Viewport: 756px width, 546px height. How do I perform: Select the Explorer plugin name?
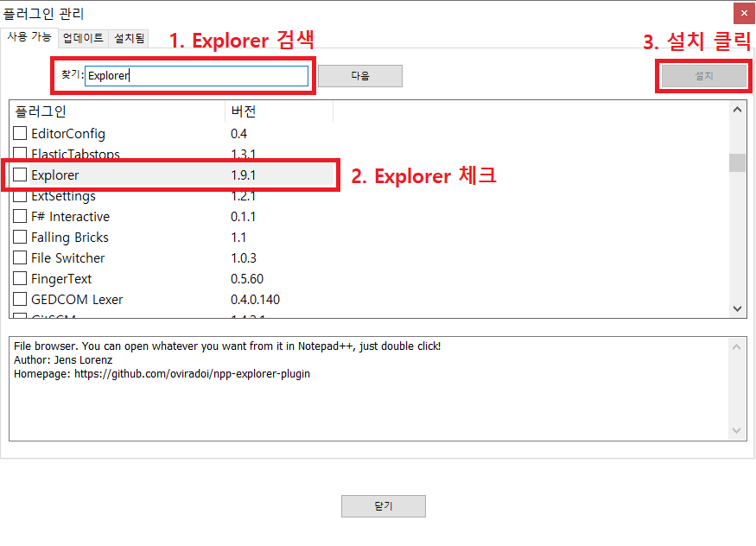55,175
